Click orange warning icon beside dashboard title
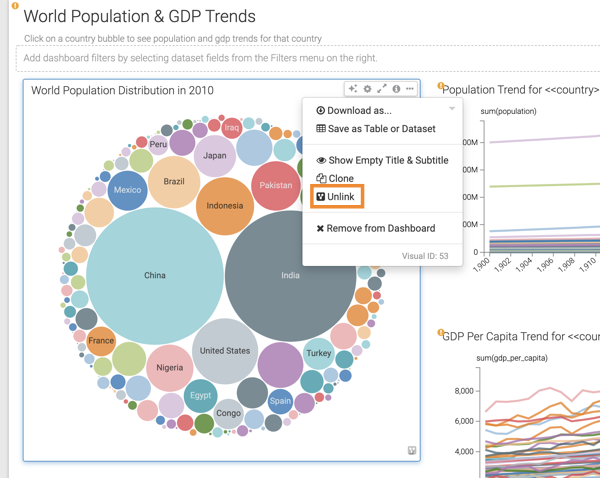 coord(15,6)
